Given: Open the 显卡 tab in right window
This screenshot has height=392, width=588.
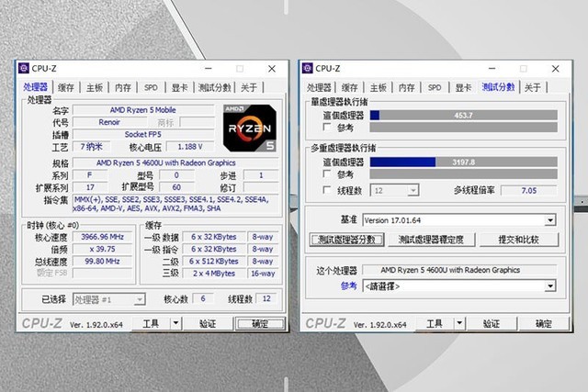Looking at the screenshot, I should point(463,88).
